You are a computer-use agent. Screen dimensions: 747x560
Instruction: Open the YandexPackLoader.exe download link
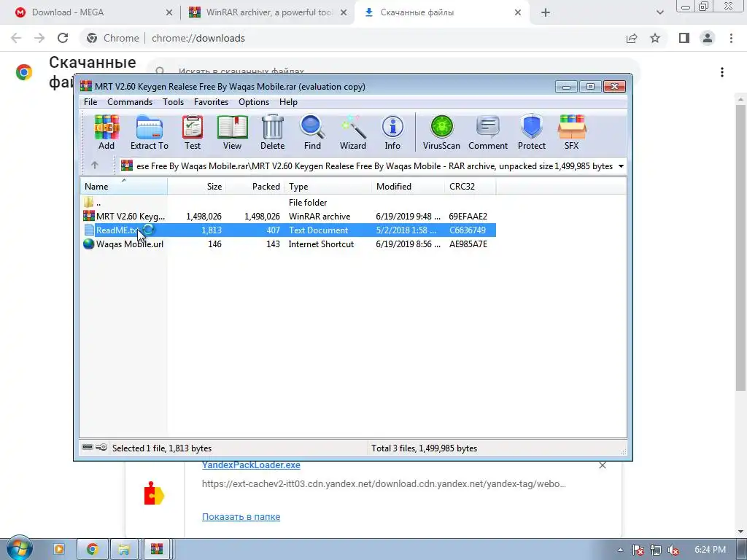pos(251,464)
